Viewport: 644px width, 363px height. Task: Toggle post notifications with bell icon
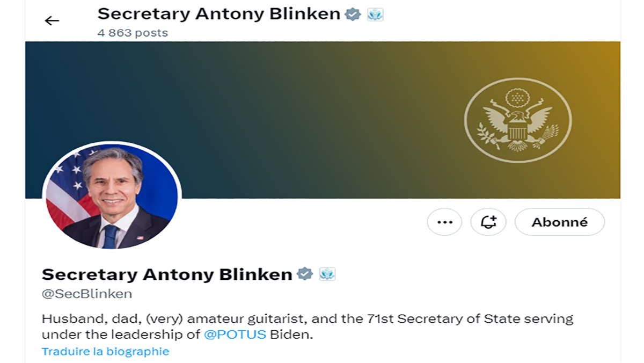pyautogui.click(x=488, y=222)
